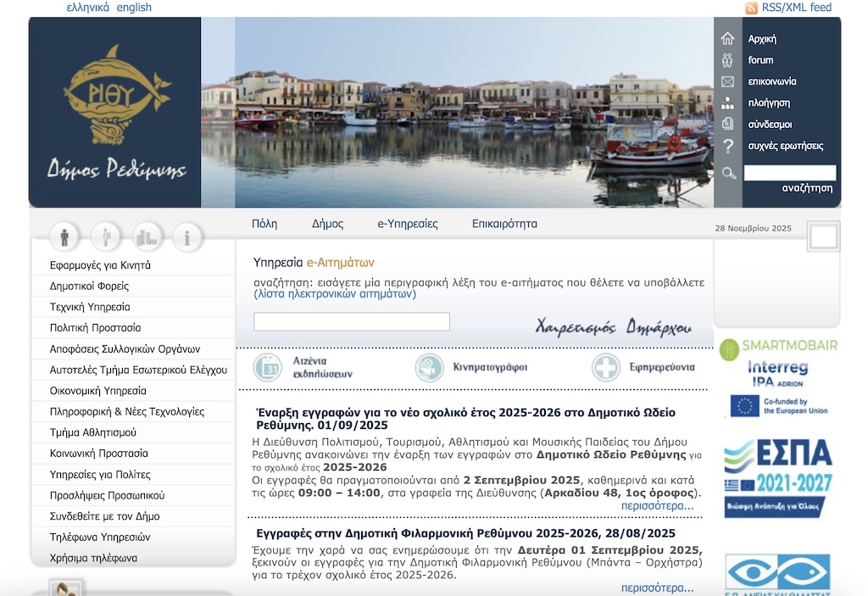
Task: Open Πολιτική Προστασία in the sidebar
Action: pos(95,328)
